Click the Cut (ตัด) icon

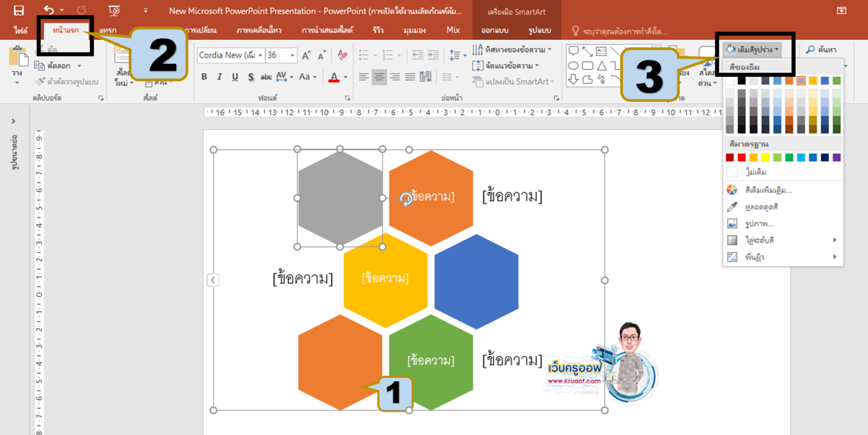pos(42,49)
